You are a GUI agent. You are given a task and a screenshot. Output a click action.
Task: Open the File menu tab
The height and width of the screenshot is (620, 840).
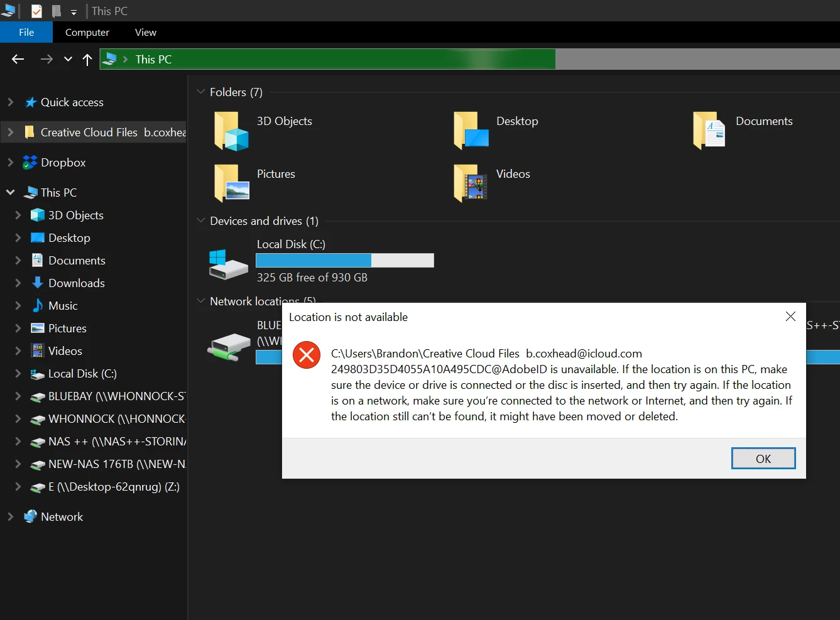(x=26, y=32)
